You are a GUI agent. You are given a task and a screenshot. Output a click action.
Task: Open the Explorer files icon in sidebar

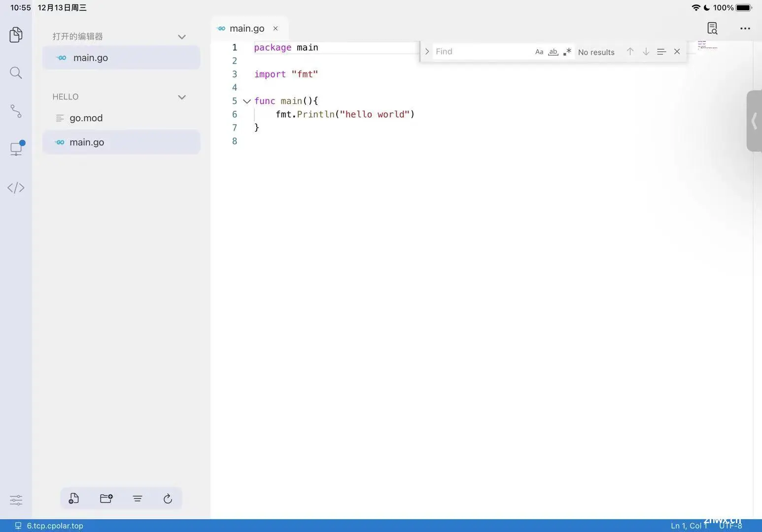[x=16, y=34]
